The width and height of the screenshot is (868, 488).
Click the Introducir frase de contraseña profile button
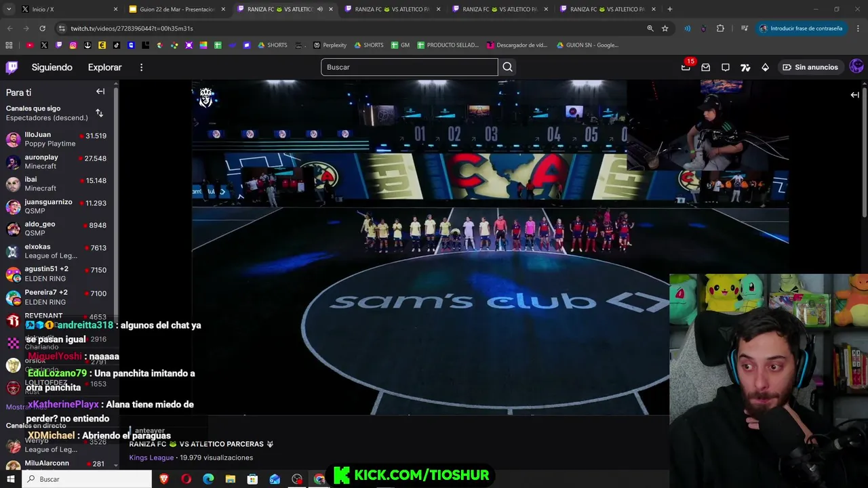pyautogui.click(x=801, y=28)
